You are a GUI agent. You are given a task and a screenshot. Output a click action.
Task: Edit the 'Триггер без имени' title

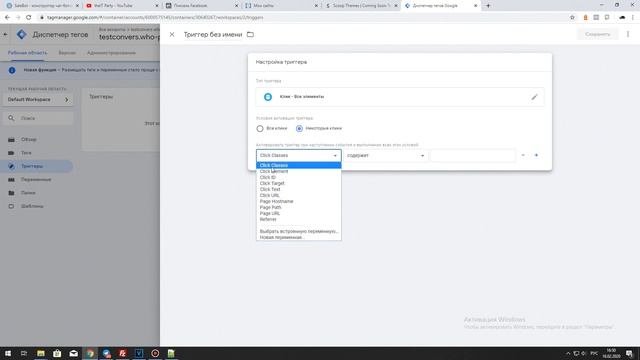pos(213,35)
